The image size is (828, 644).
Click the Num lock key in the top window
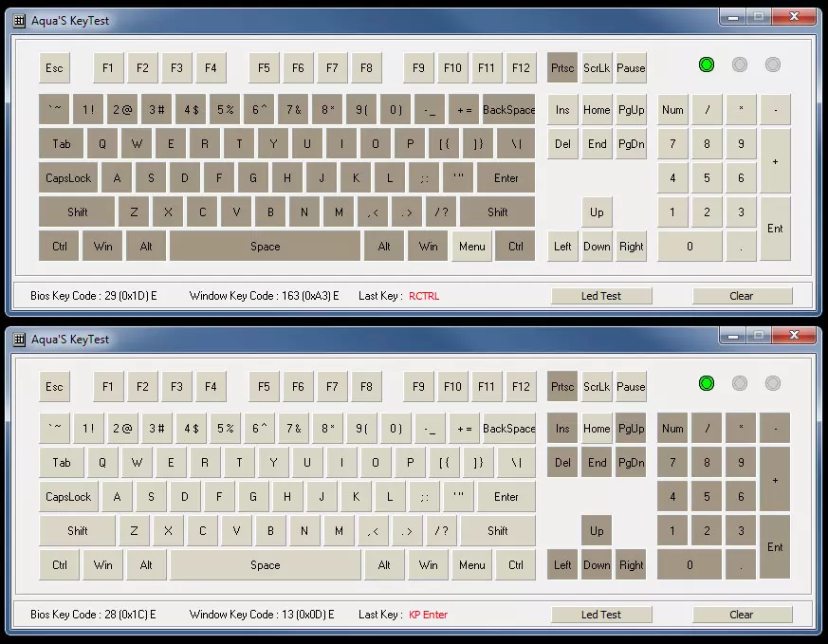(x=672, y=110)
